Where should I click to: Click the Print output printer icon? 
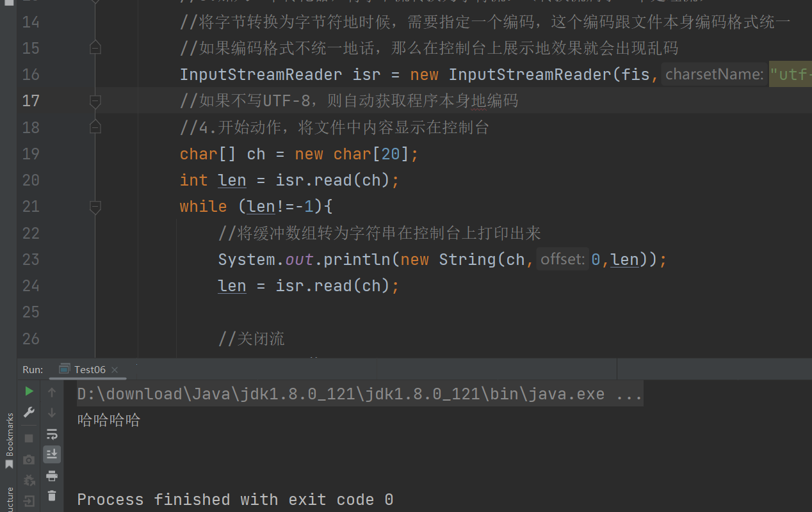point(52,476)
